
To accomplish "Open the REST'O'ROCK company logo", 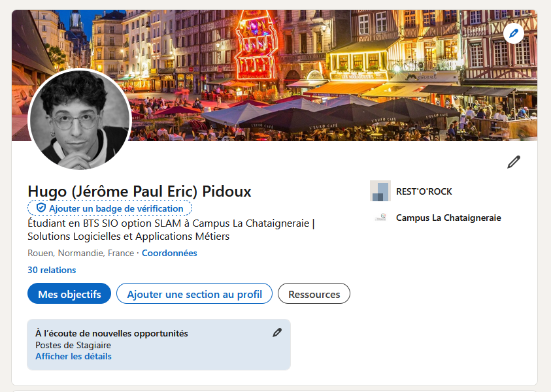I will coord(380,191).
